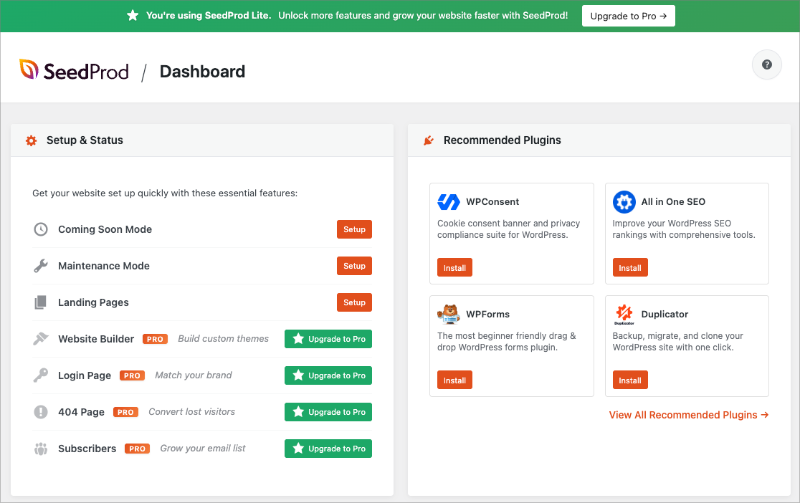
Task: Click the PRO badge beside 404 Page
Action: (x=126, y=412)
